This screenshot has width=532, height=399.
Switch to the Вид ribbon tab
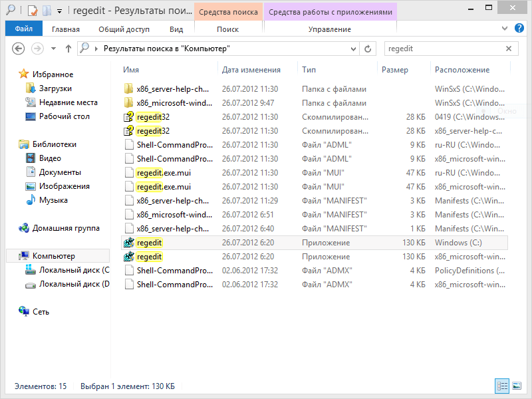(176, 29)
